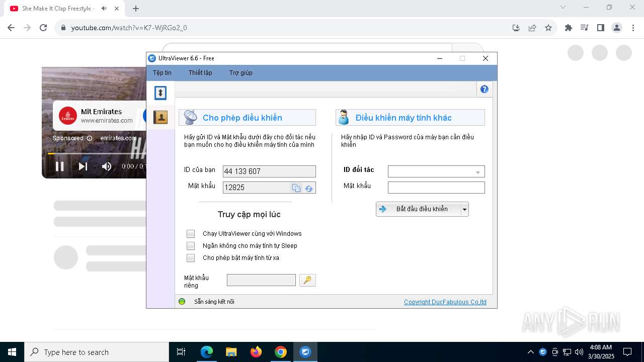Launch Firefox from the taskbar
644x362 pixels.
256,352
